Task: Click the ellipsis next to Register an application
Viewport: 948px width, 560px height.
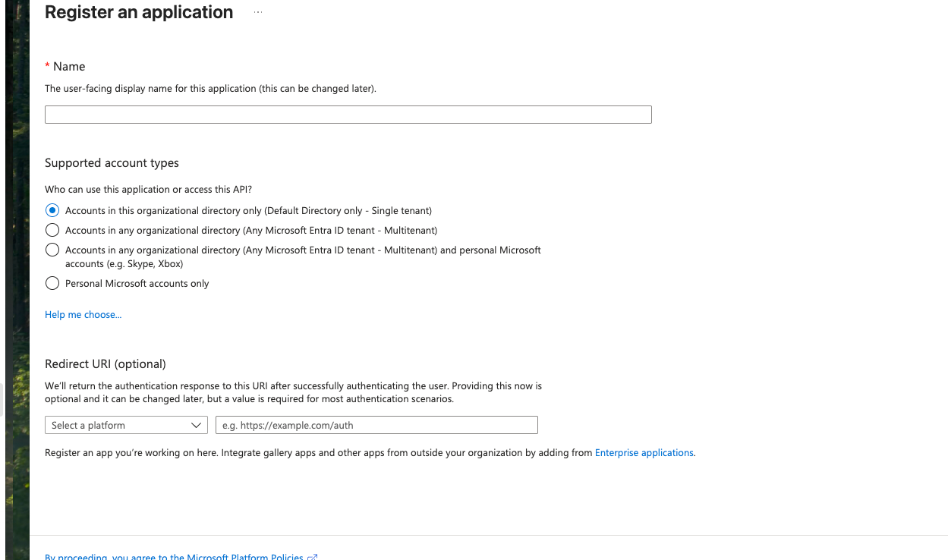Action: click(258, 13)
